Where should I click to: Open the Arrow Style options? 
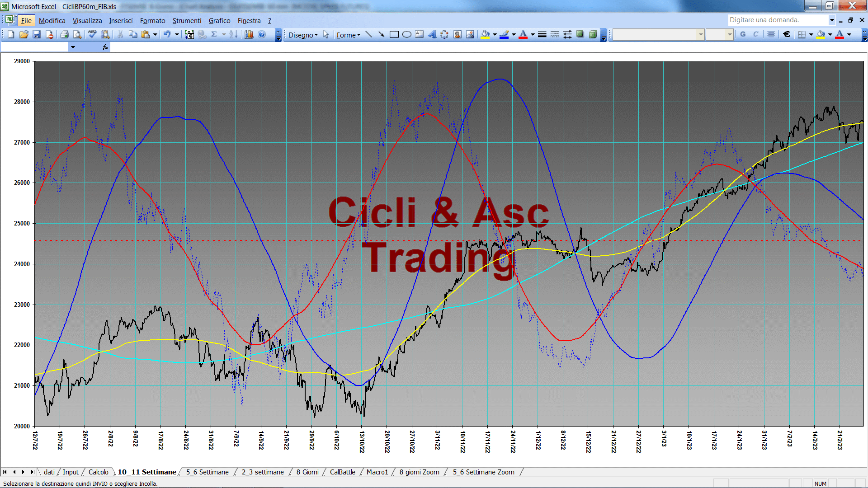(x=567, y=34)
